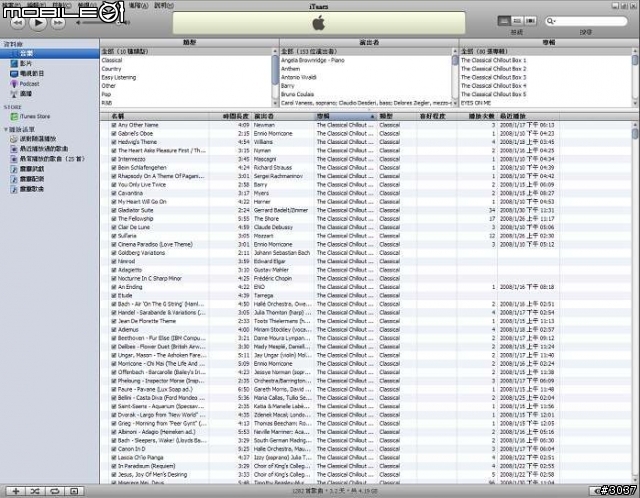The height and width of the screenshot is (498, 640).
Task: Uncheck the song Nimrod
Action: (114, 261)
